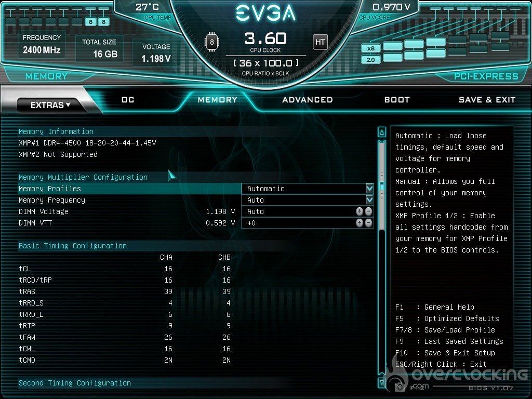
Task: Click the CHA column header
Action: 166,257
